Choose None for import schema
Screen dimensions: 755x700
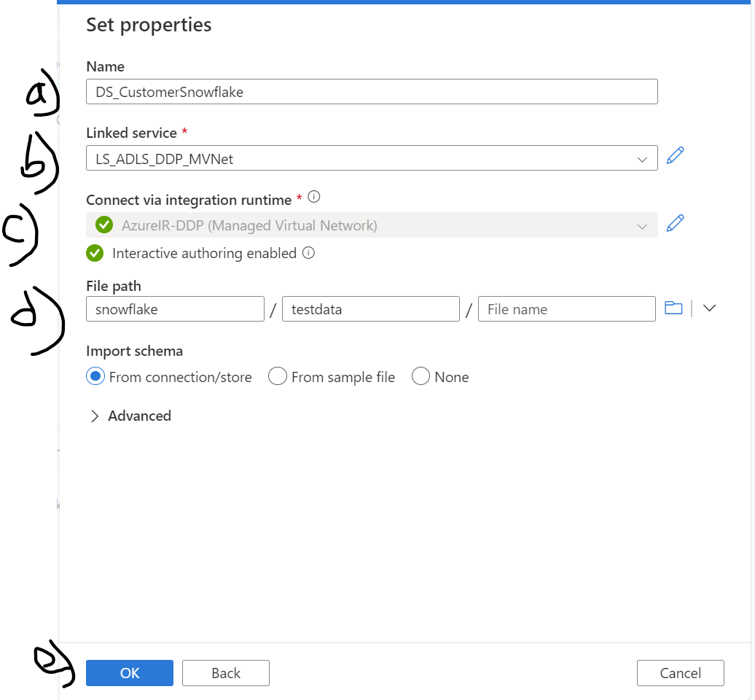click(x=420, y=376)
